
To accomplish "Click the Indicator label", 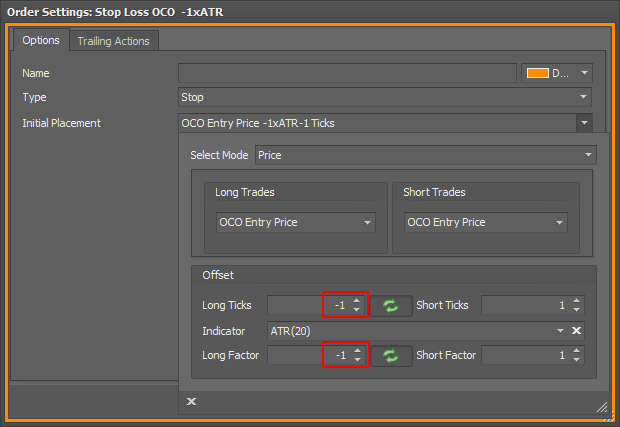I will click(223, 331).
